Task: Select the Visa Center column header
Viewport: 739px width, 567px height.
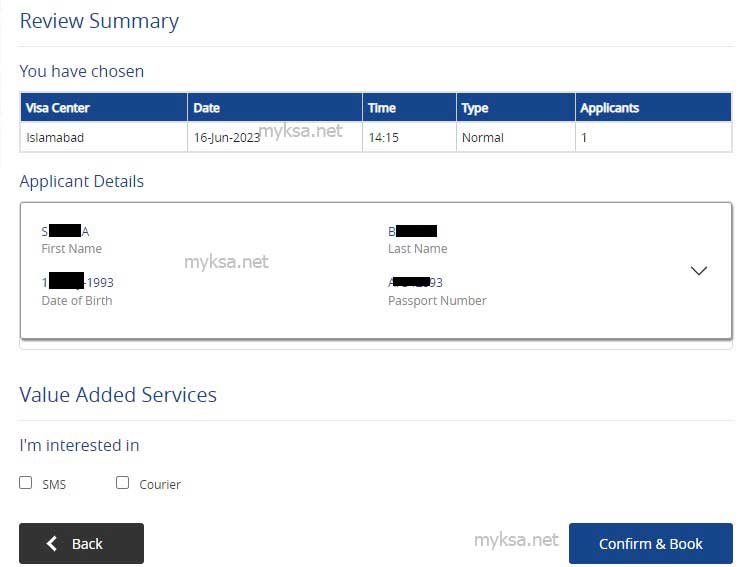Action: [x=104, y=107]
